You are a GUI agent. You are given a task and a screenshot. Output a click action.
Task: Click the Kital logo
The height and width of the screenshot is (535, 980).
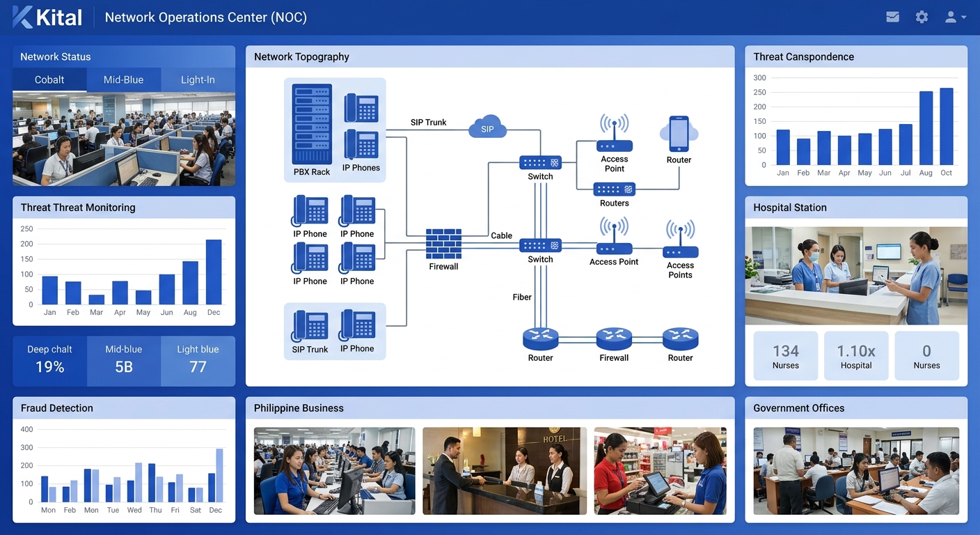[47, 17]
